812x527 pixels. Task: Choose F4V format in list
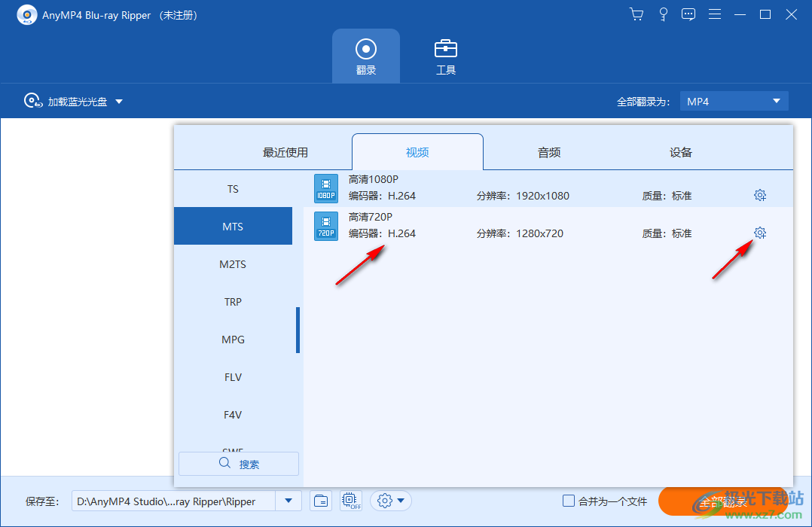[233, 415]
